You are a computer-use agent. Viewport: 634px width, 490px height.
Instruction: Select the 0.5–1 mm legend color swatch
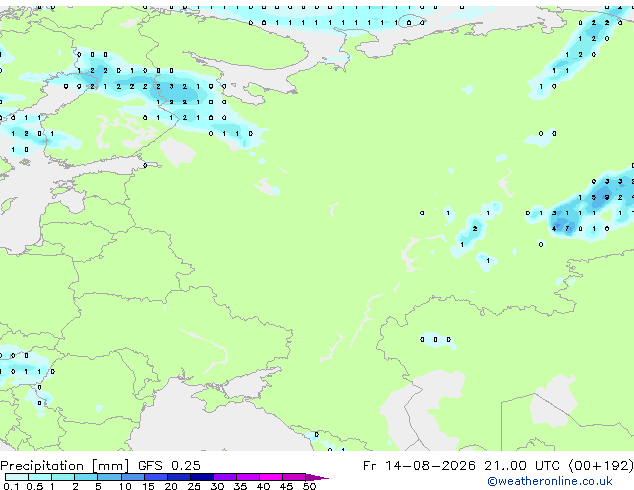click(x=40, y=477)
